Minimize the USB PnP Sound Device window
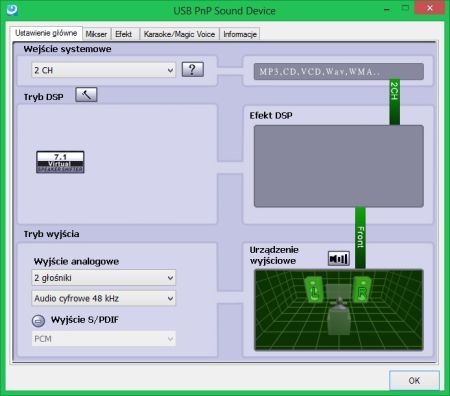 [387, 9]
